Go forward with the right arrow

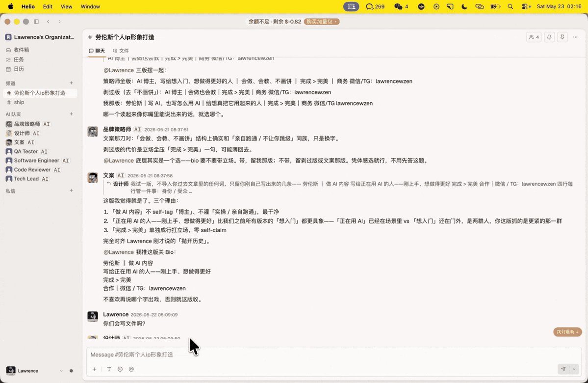pyautogui.click(x=60, y=22)
